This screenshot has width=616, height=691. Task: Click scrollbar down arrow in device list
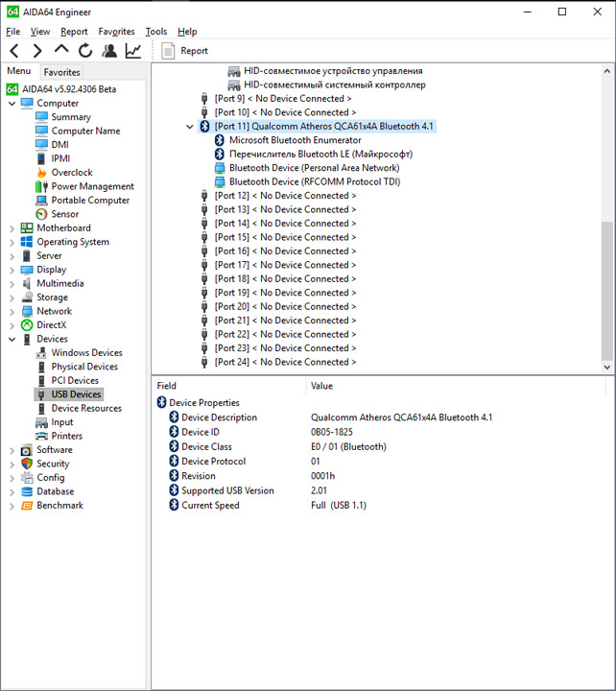click(x=606, y=367)
